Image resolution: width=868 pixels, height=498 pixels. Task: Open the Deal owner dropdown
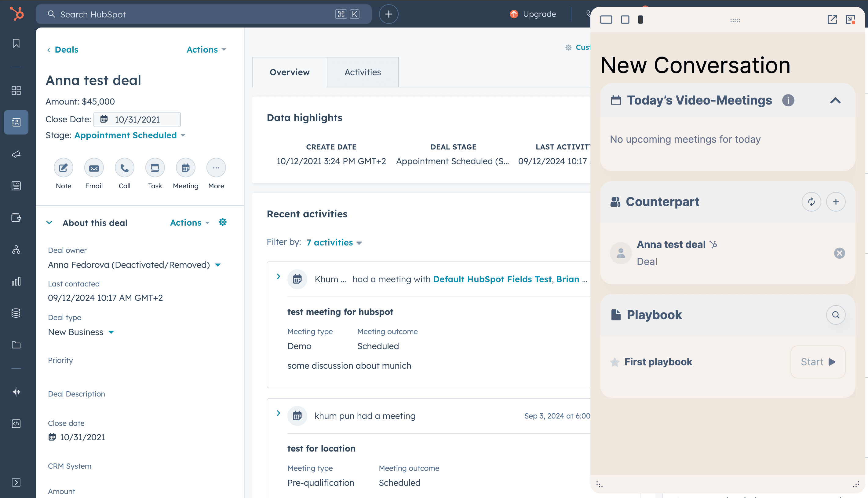tap(135, 265)
